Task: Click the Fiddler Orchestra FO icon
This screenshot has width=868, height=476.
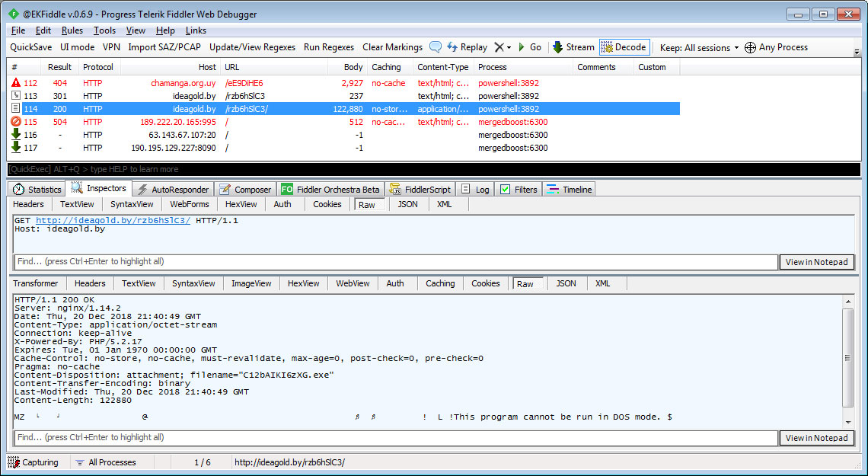Action: pyautogui.click(x=287, y=190)
